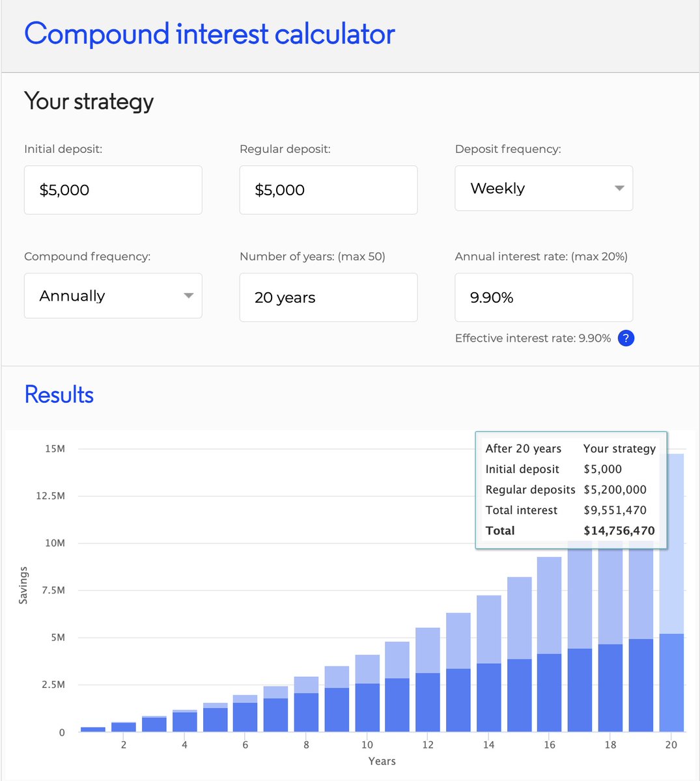Click the Compound interest calculator heading
Viewport: 700px width, 781px height.
point(210,34)
